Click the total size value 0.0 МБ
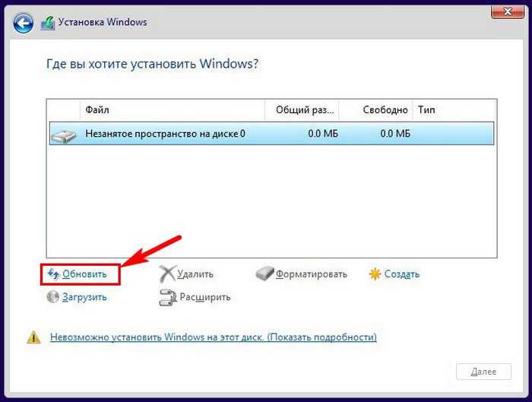 coord(323,134)
